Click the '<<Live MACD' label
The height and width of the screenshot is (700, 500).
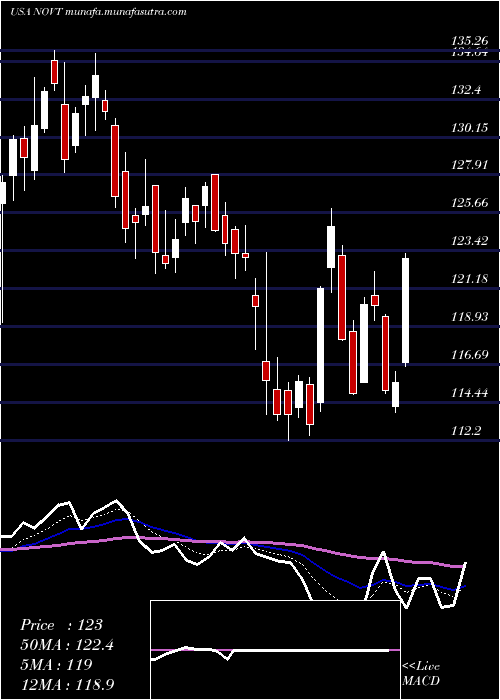point(421,674)
